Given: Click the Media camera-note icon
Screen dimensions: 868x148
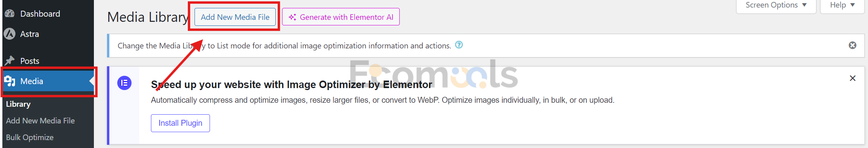Looking at the screenshot, I should (x=10, y=81).
